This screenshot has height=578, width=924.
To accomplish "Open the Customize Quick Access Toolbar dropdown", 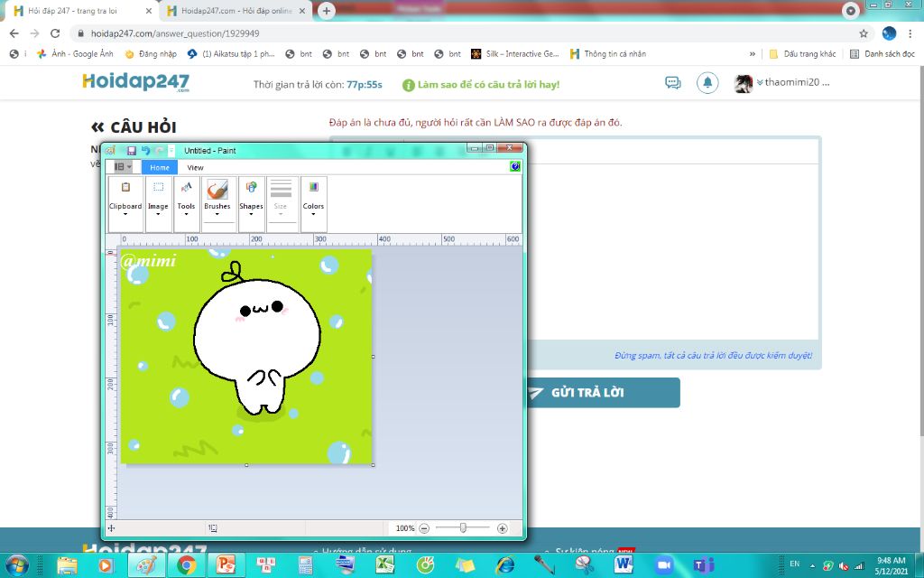I will [171, 151].
